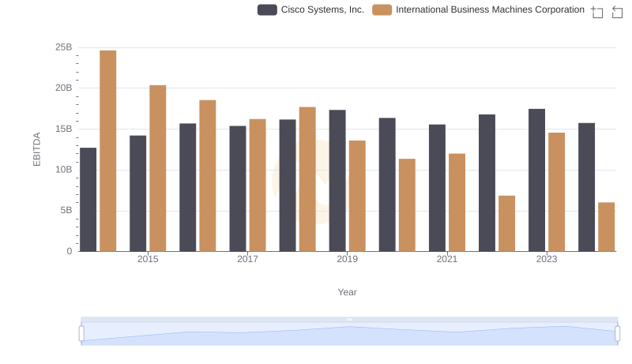Click the Cisco bar beside the 2019 label
Image resolution: width=632 pixels, height=364 pixels.
tap(337, 181)
